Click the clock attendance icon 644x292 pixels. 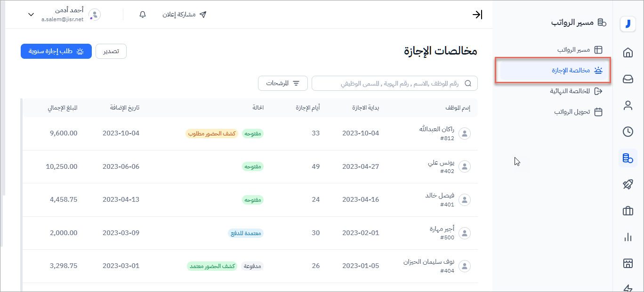628,132
